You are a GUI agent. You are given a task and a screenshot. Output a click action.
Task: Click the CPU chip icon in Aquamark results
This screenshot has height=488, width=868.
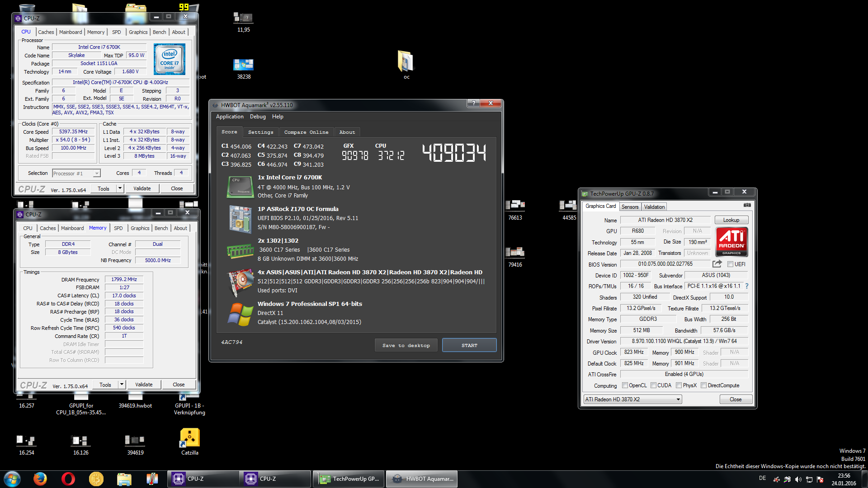tap(240, 187)
